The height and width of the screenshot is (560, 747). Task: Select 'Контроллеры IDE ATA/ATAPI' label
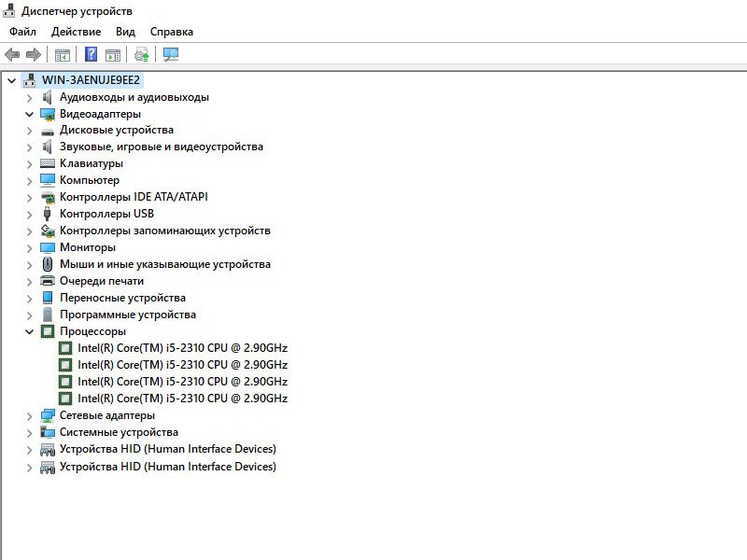point(134,197)
